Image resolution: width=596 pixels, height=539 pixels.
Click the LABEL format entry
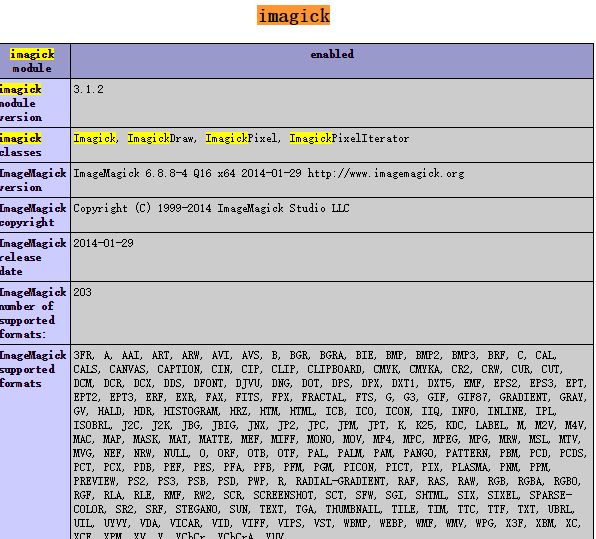(x=491, y=426)
